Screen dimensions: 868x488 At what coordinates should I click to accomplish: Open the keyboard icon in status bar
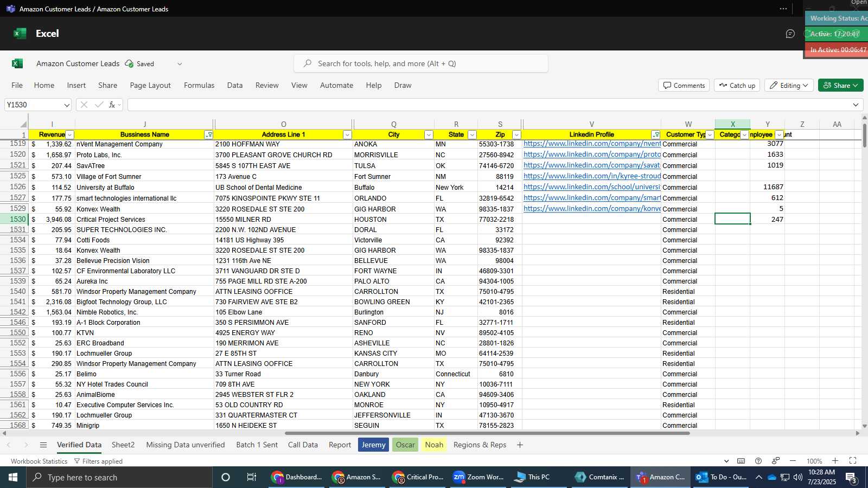click(741, 461)
